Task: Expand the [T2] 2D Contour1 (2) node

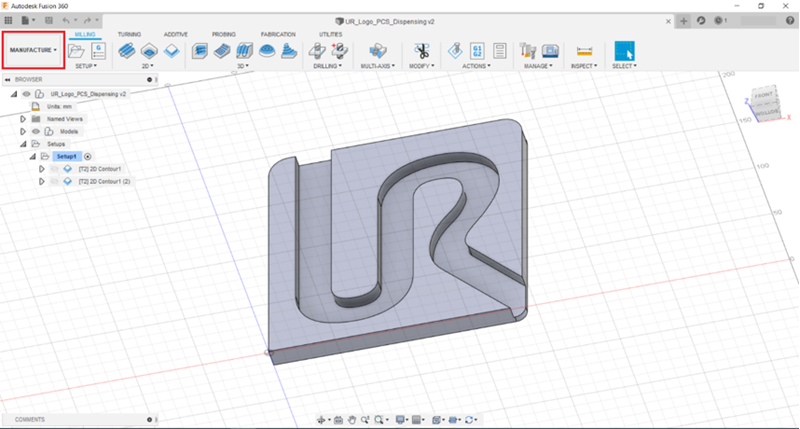Action: tap(42, 181)
